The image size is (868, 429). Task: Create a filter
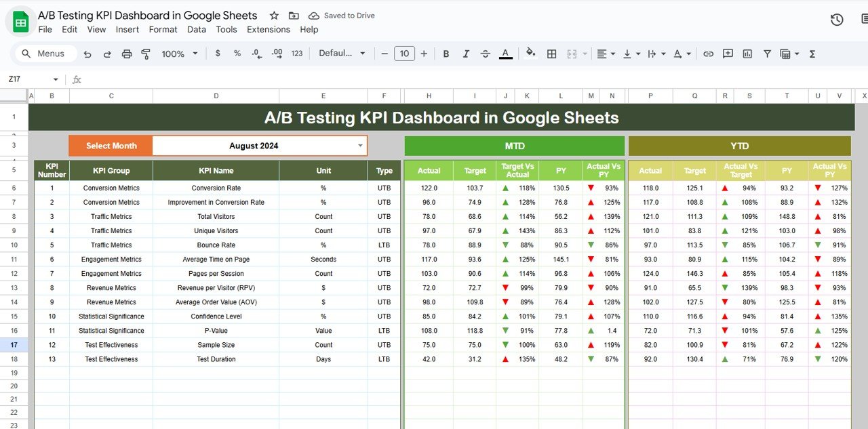point(767,54)
